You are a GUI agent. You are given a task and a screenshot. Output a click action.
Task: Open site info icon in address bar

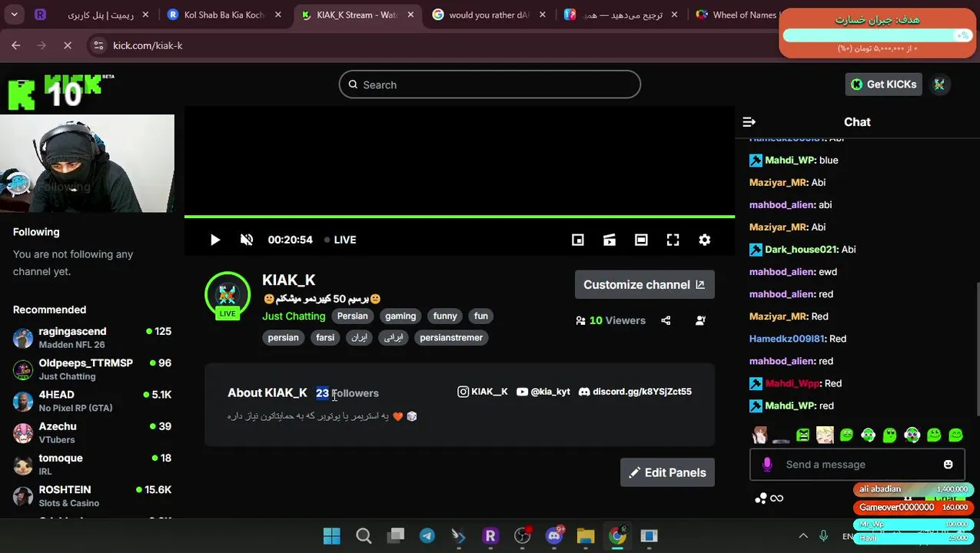98,45
